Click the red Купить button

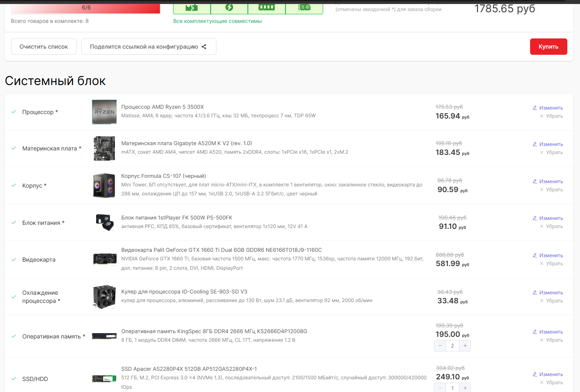coord(549,47)
